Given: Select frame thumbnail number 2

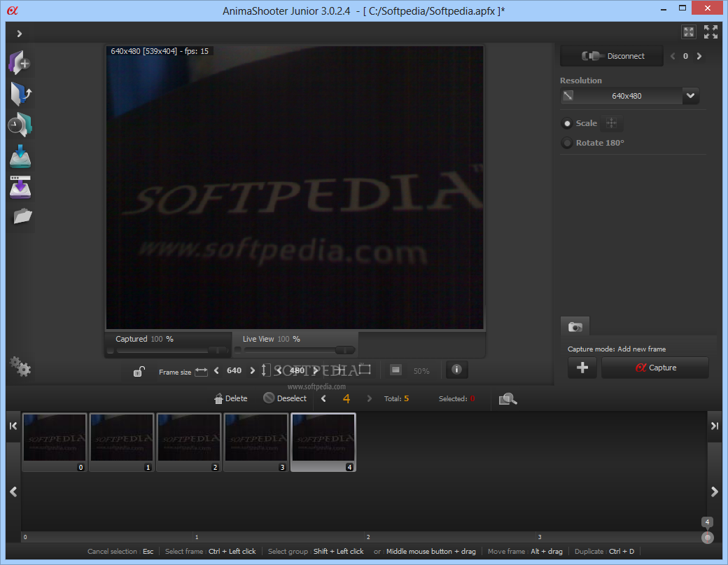Looking at the screenshot, I should (x=189, y=441).
